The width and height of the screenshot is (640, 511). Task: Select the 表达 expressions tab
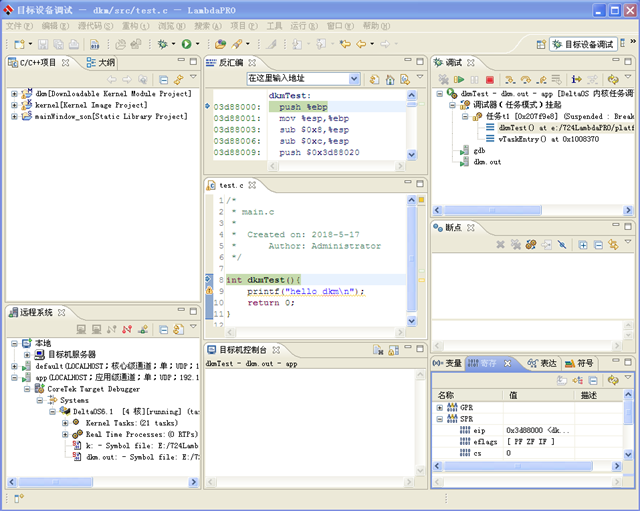pyautogui.click(x=542, y=363)
